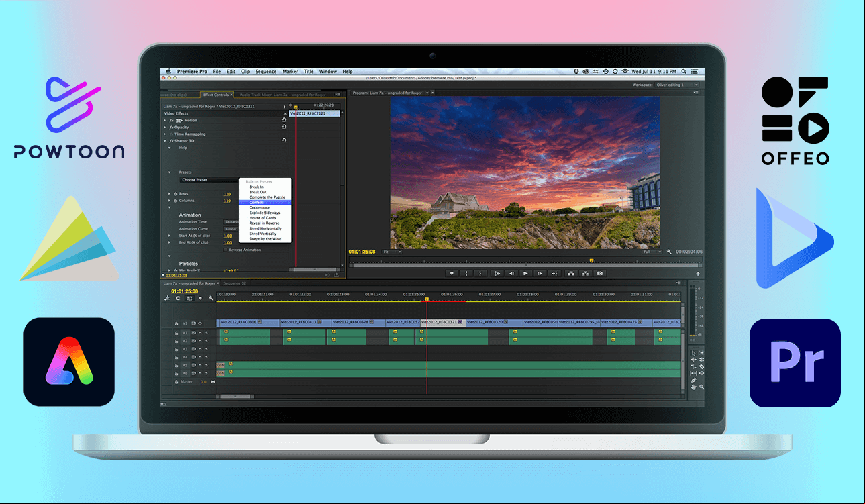
Task: Mute audio track A6
Action: coord(200,373)
